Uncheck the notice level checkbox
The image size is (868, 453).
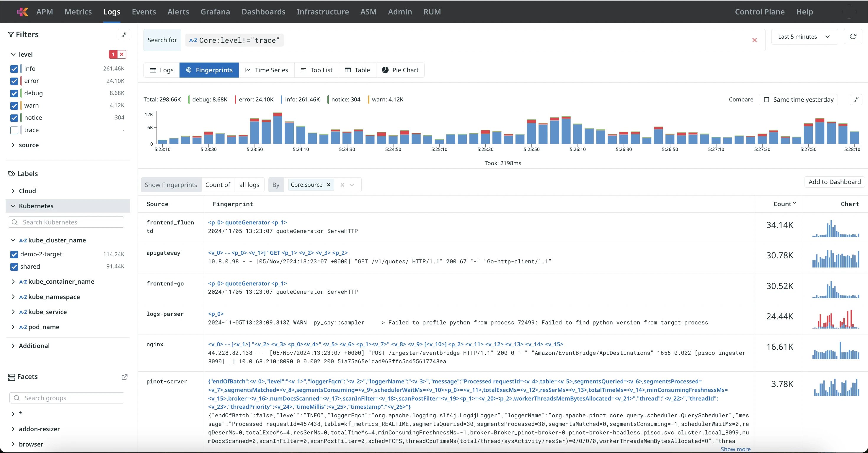pos(14,118)
